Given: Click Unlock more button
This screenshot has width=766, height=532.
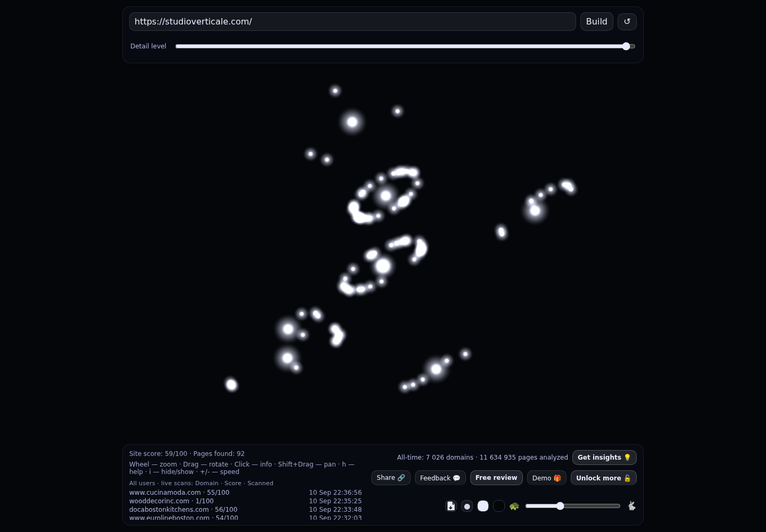Looking at the screenshot, I should click(604, 478).
